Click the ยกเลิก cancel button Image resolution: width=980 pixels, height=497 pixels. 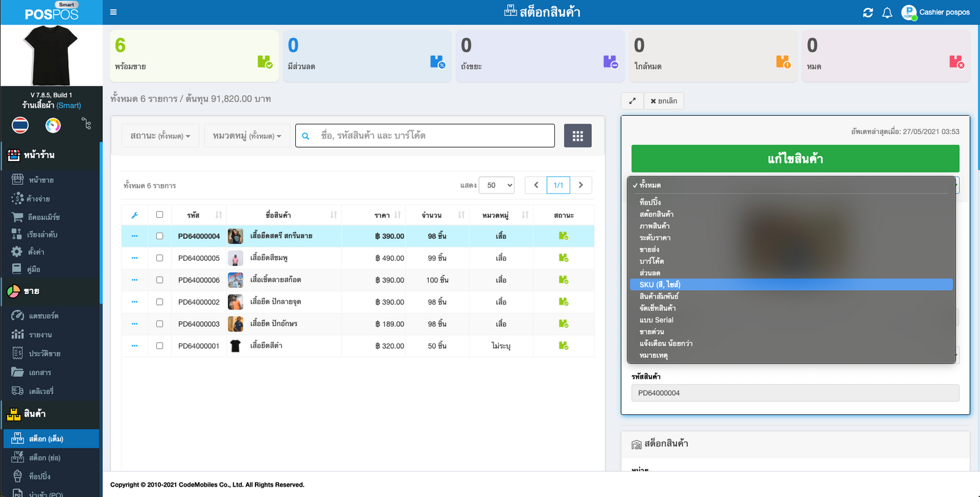click(664, 101)
